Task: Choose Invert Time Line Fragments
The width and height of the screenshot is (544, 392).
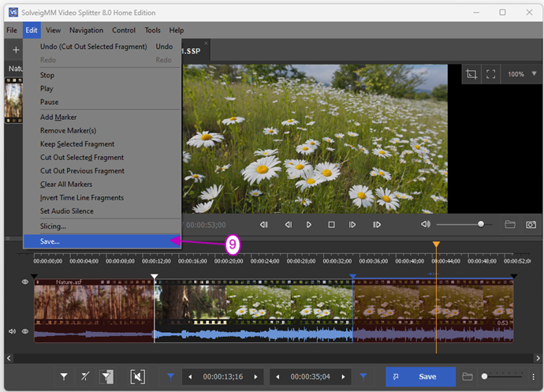Action: pyautogui.click(x=102, y=198)
